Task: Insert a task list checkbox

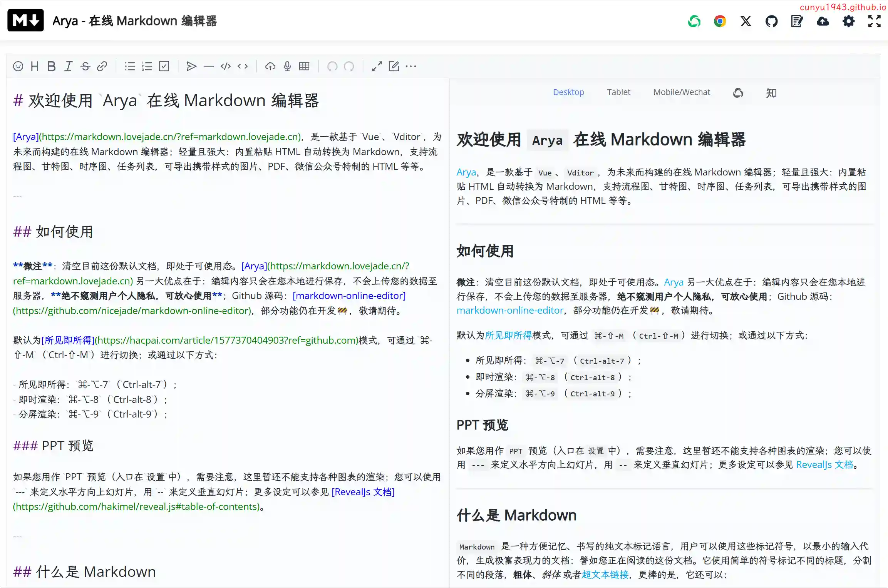Action: click(x=164, y=66)
